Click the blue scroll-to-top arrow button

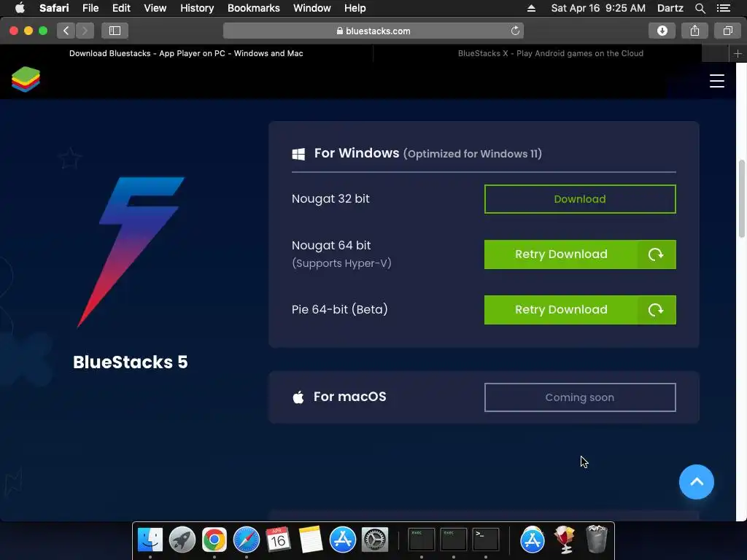(x=696, y=482)
